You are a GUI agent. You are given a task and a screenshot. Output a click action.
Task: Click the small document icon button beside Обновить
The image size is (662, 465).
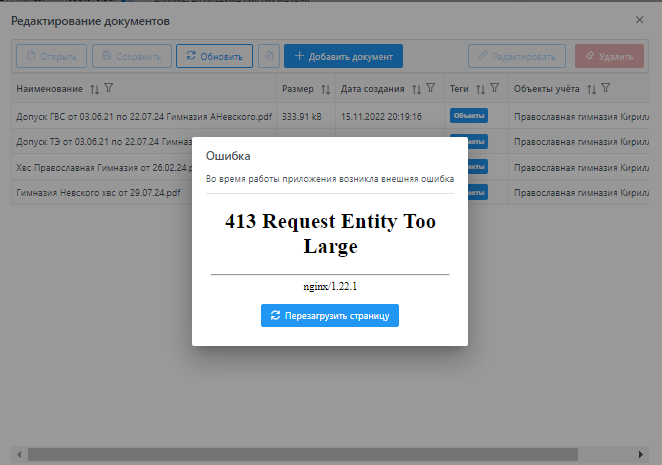pos(268,56)
